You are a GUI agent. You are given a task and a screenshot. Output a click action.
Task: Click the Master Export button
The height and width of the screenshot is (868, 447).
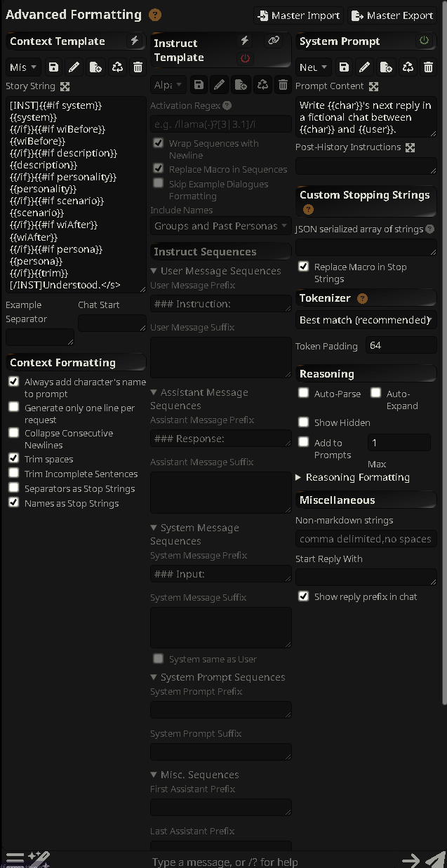pyautogui.click(x=392, y=15)
